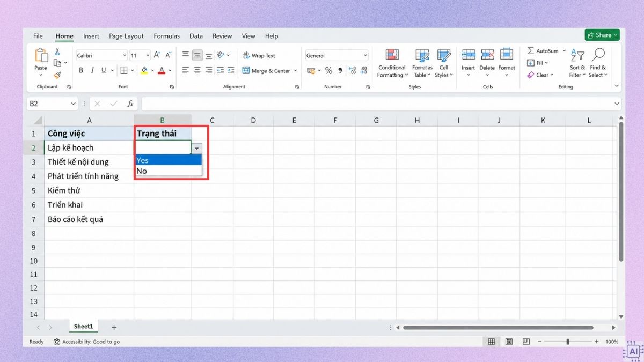Click the Cut scissors icon
This screenshot has height=362, width=644.
click(x=57, y=51)
